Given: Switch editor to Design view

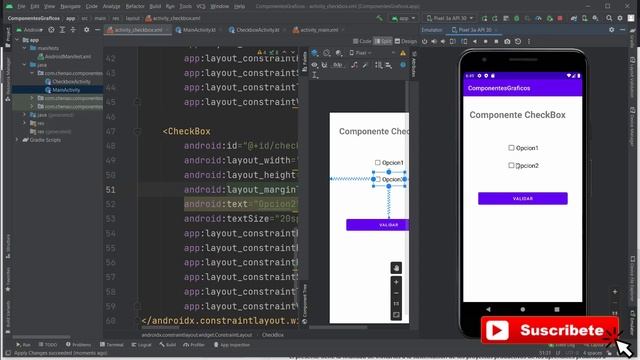Looking at the screenshot, I should point(406,41).
